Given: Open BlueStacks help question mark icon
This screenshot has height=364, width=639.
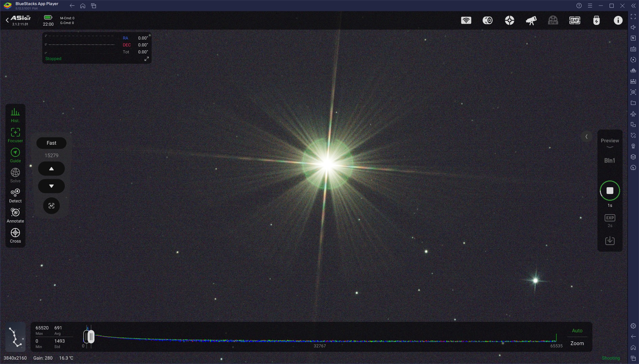Looking at the screenshot, I should pyautogui.click(x=579, y=6).
